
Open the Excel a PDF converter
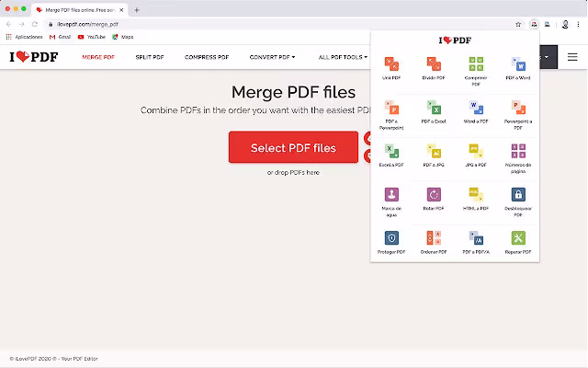click(391, 155)
